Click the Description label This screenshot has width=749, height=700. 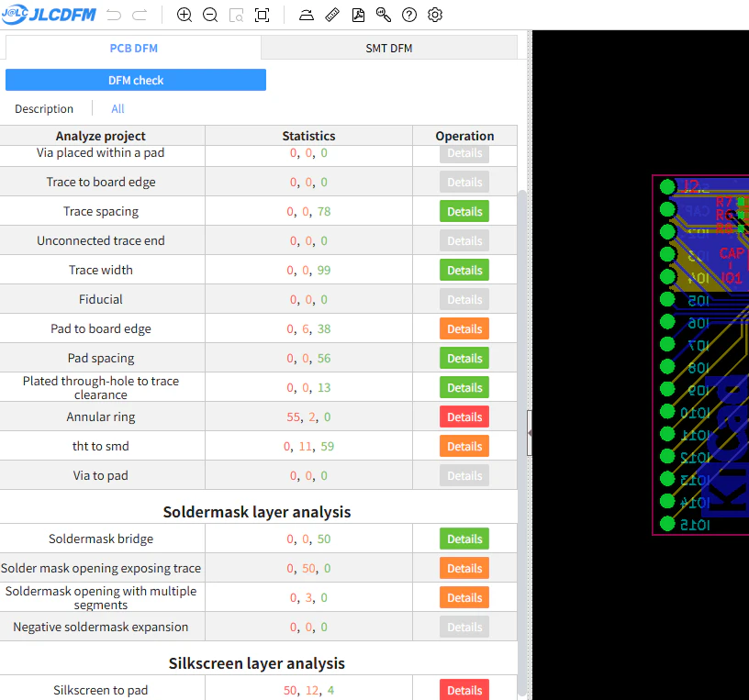[x=44, y=109]
